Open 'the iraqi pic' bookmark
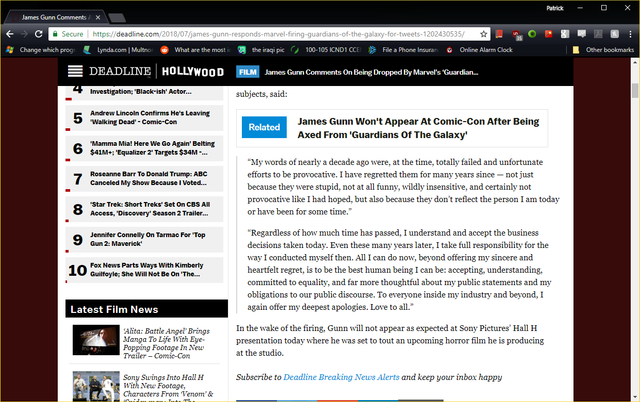The height and width of the screenshot is (402, 640). click(261, 50)
